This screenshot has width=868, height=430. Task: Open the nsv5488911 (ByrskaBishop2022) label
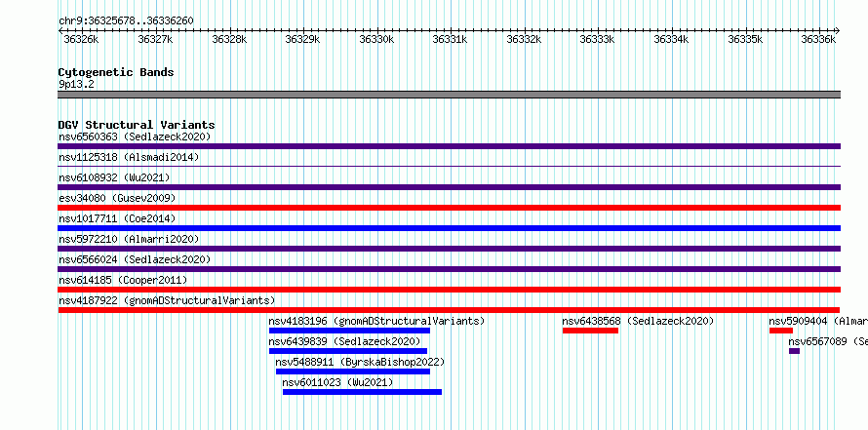[x=360, y=362]
